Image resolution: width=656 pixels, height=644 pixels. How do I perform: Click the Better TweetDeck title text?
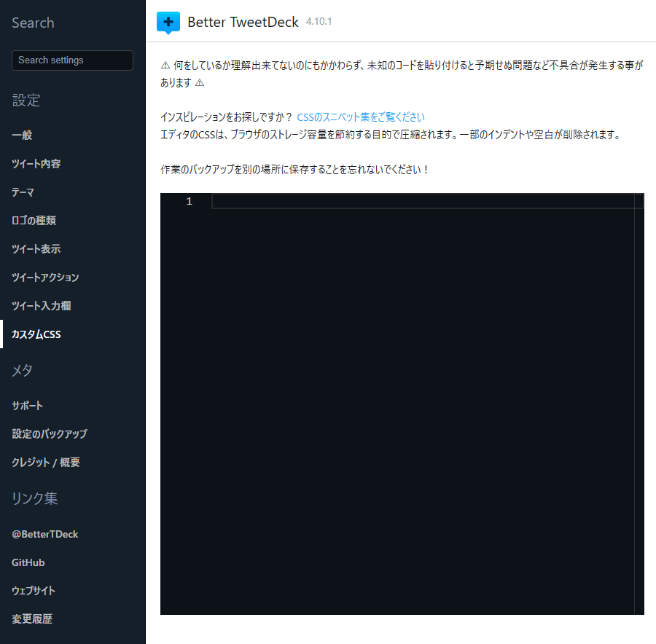pyautogui.click(x=243, y=22)
